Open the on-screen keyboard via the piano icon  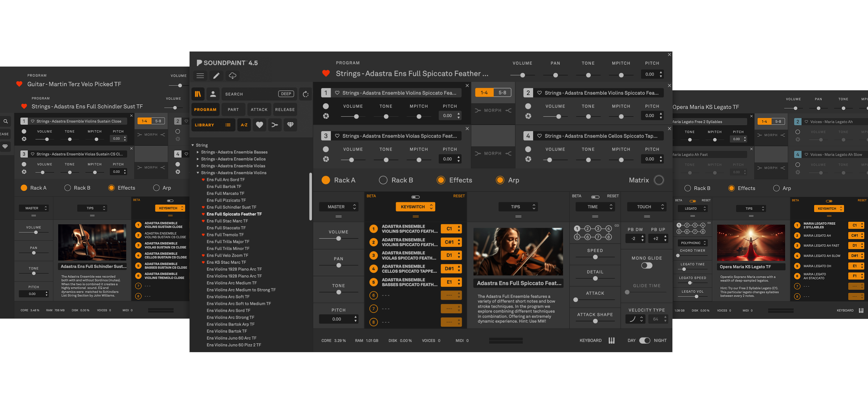tap(612, 340)
